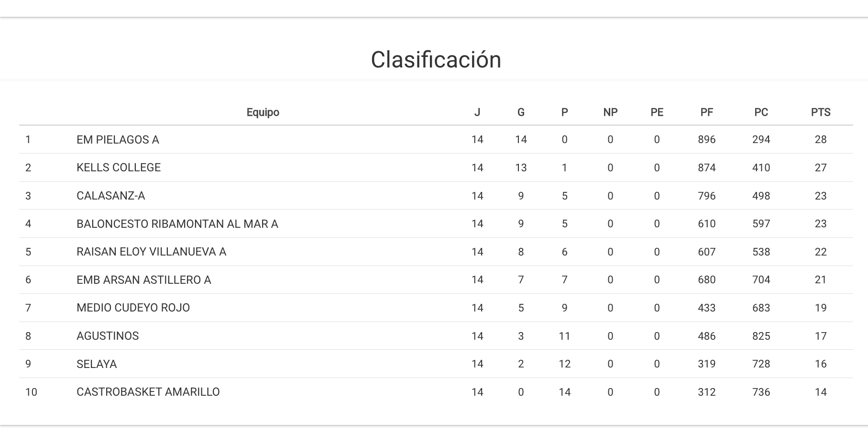Click the NP column header

pyautogui.click(x=610, y=112)
